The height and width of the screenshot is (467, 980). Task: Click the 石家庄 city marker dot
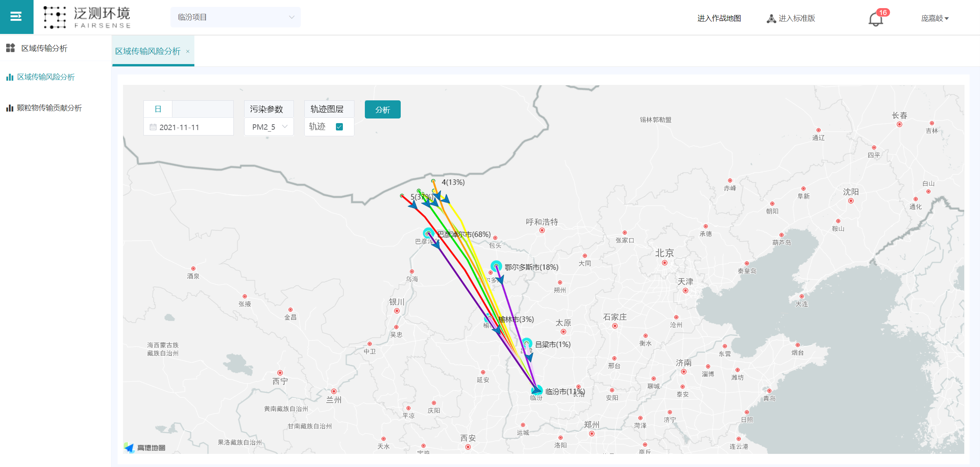(x=615, y=326)
